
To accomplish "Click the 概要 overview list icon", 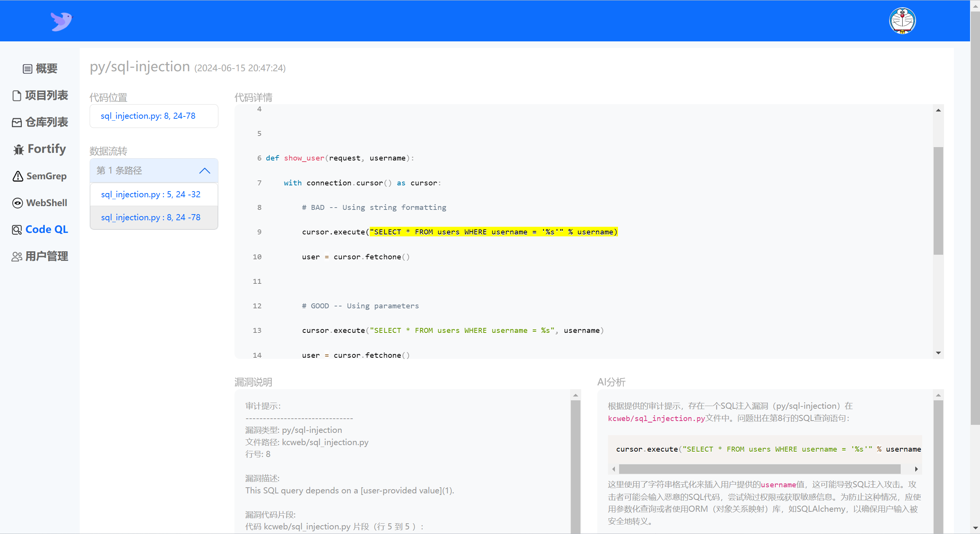I will pyautogui.click(x=27, y=69).
